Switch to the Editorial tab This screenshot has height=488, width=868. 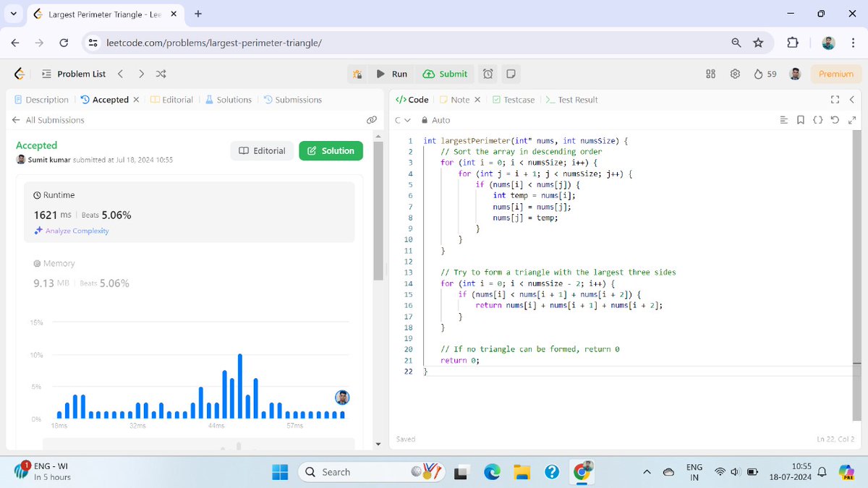171,100
